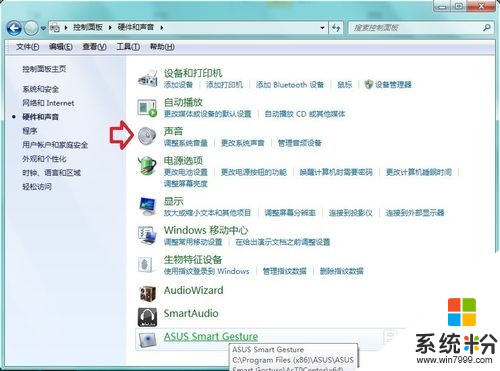The width and height of the screenshot is (500, 371).
Task: Go to 控制面板主页 in sidebar
Action: point(44,69)
